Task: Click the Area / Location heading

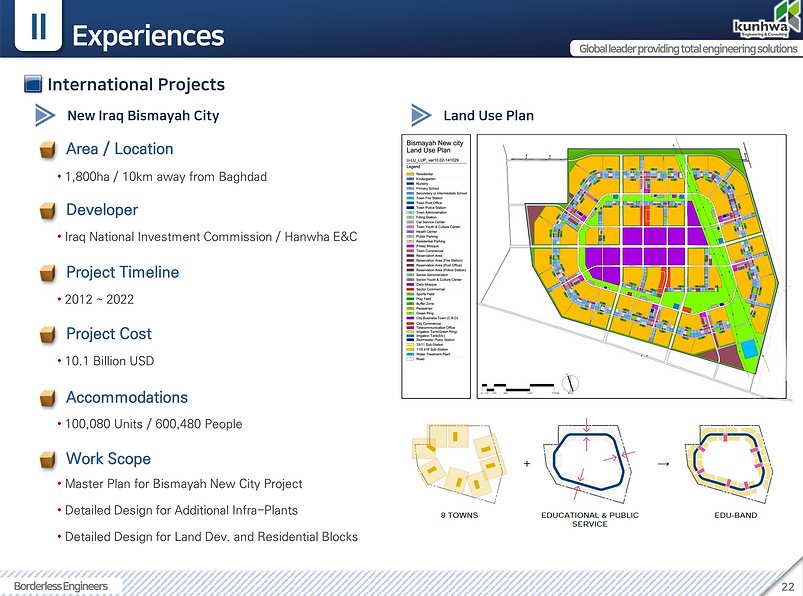Action: pyautogui.click(x=120, y=149)
